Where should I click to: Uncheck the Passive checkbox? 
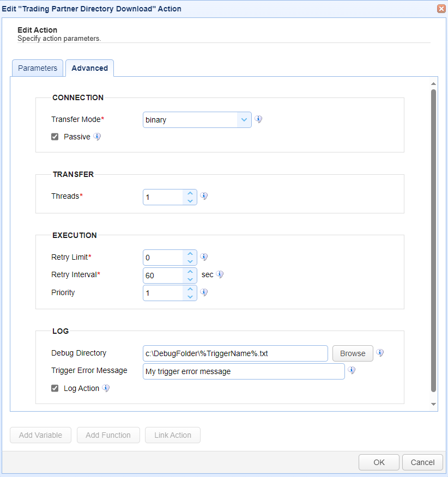tap(55, 137)
